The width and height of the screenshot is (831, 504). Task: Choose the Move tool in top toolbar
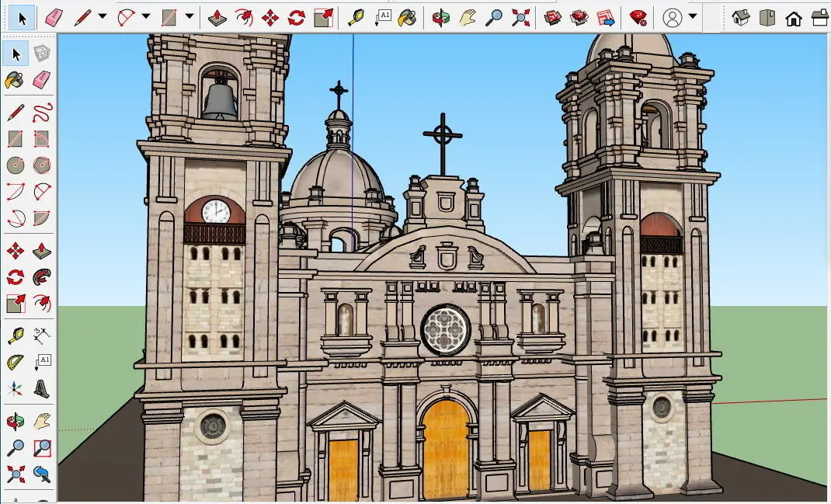270,18
